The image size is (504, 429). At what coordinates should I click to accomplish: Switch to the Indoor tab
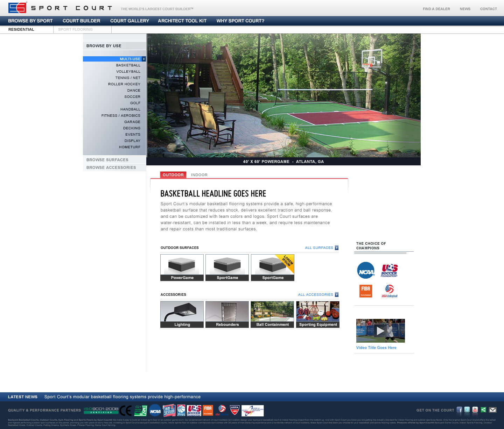click(199, 175)
